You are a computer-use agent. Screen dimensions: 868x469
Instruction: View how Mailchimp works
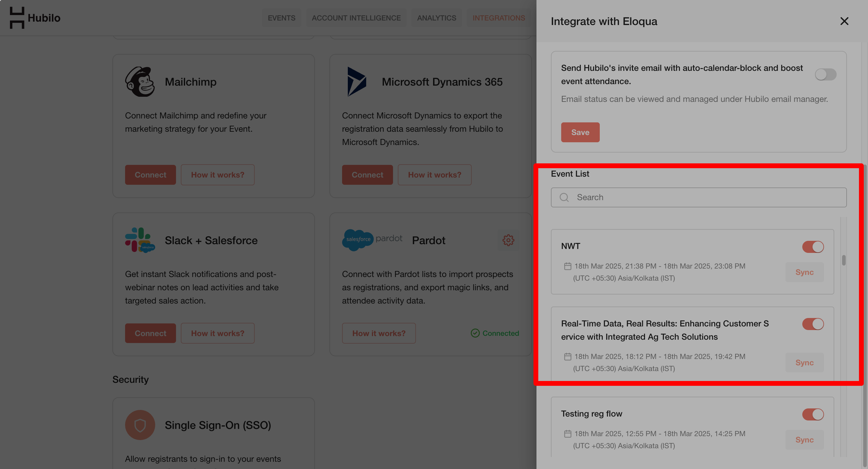pos(218,175)
